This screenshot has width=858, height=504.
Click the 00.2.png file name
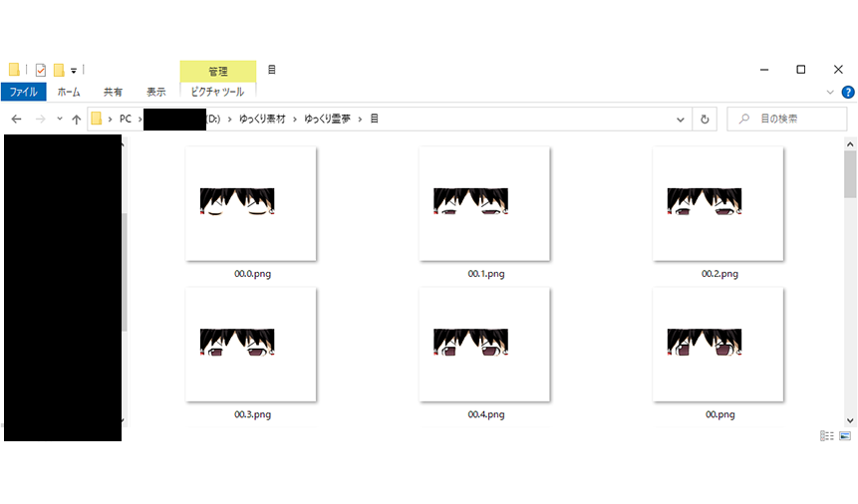[x=719, y=274]
